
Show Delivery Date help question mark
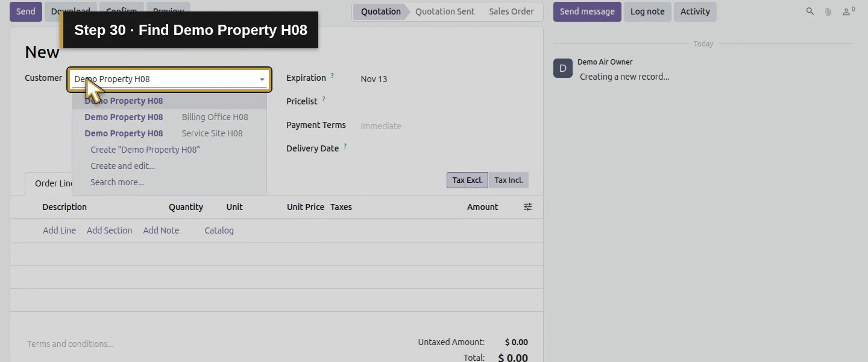click(x=345, y=147)
